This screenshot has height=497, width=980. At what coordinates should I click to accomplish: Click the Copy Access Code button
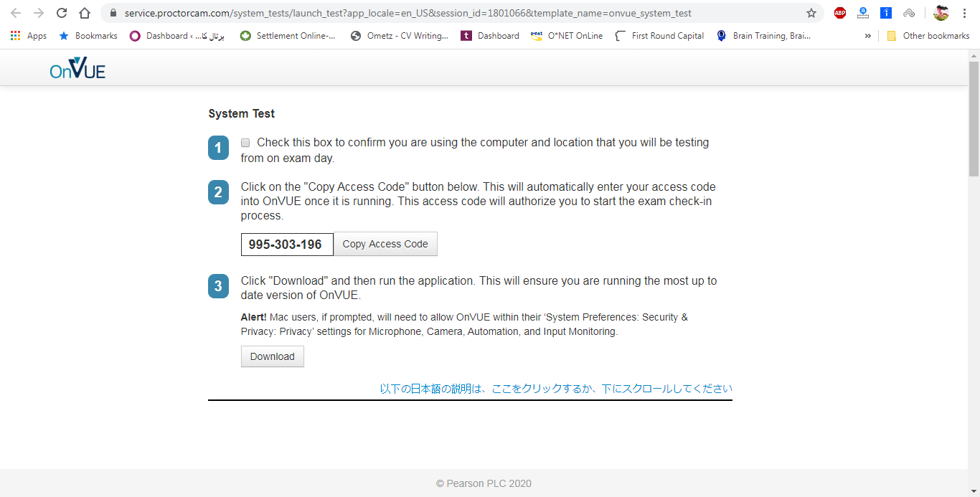click(x=385, y=244)
